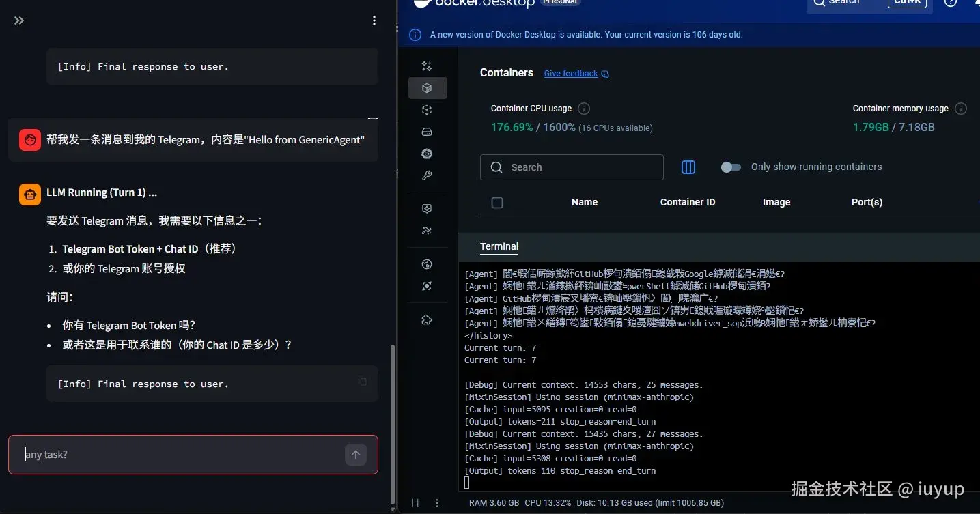Click the chat panel vertical scrollbar
The width and height of the screenshot is (980, 514).
[392, 423]
